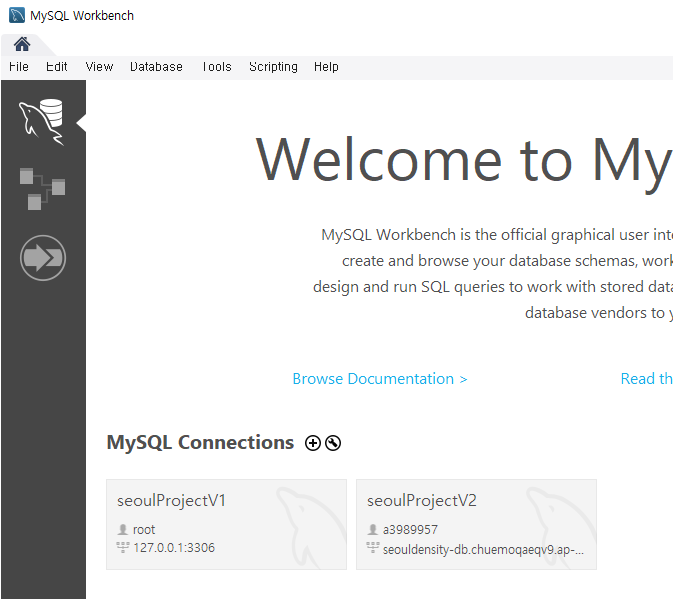This screenshot has width=673, height=599.
Task: Click the network icon beside seouldensity-db
Action: 373,548
